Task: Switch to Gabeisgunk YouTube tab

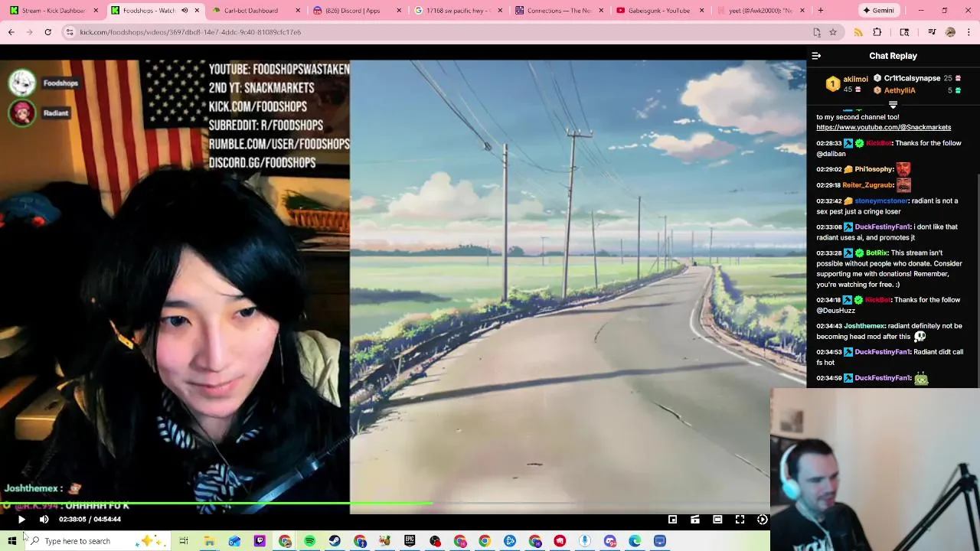Action: click(x=658, y=11)
